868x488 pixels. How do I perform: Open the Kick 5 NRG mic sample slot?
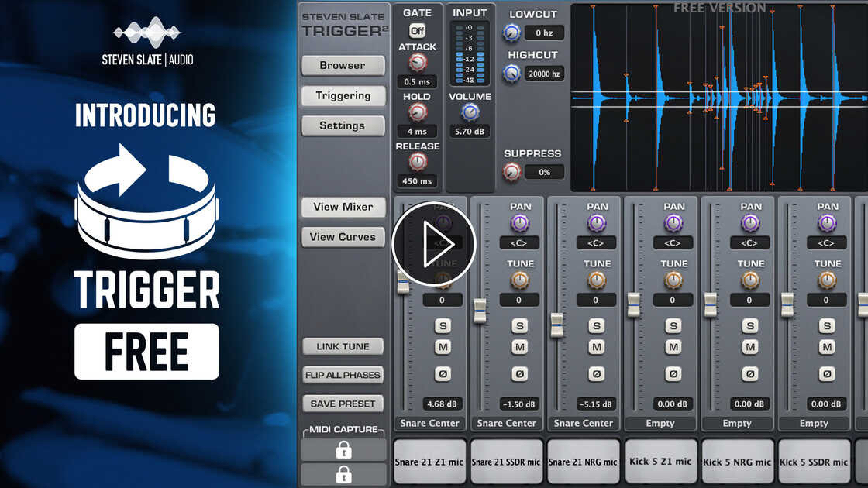[x=737, y=462]
